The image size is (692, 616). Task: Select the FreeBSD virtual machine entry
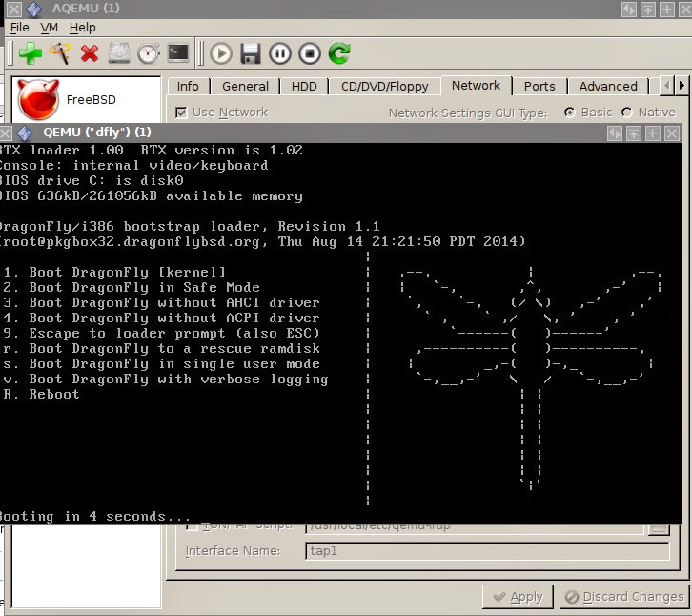pyautogui.click(x=87, y=100)
